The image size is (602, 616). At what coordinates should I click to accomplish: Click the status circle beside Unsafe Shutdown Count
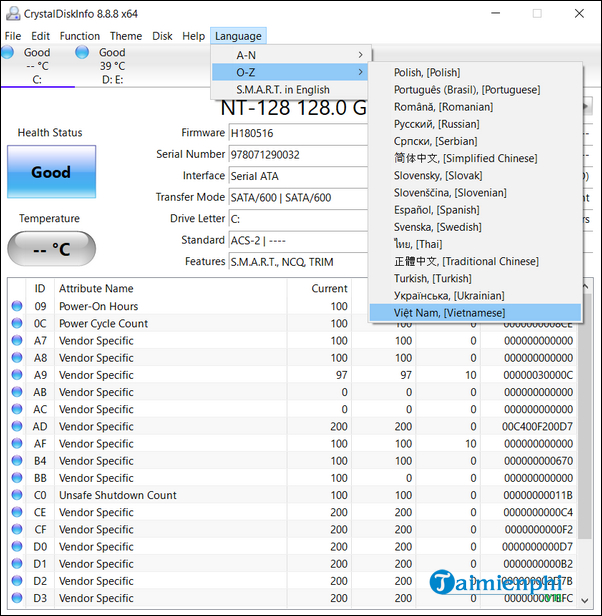pyautogui.click(x=16, y=495)
